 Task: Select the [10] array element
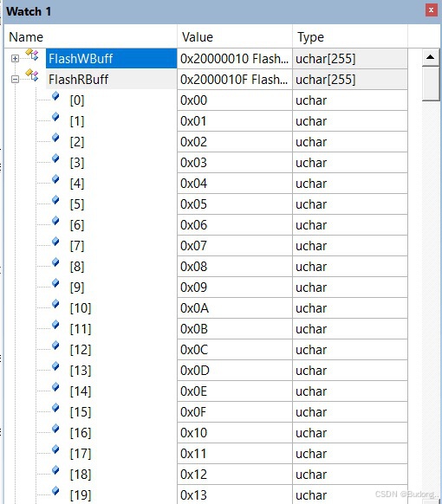[81, 308]
